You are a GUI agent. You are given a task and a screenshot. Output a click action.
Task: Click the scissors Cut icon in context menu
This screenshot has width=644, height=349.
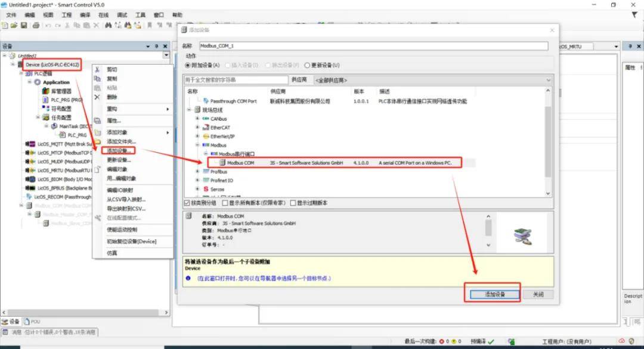[97, 69]
